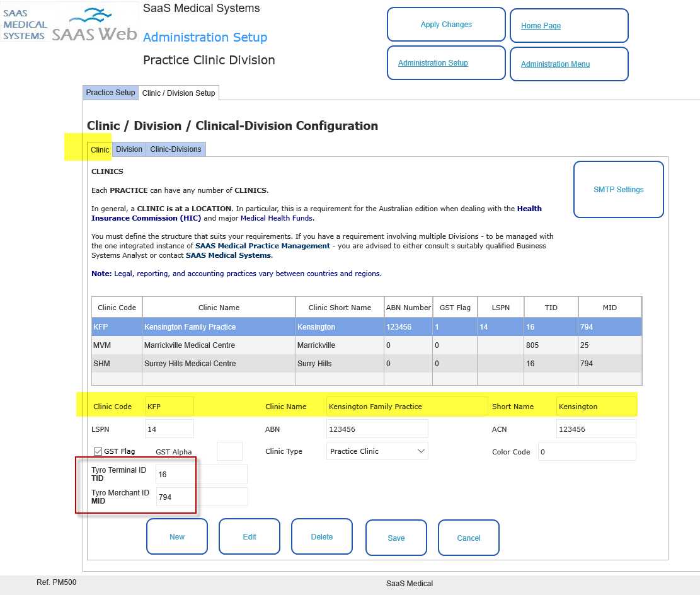Click the Marrickville Medical Centre cell
This screenshot has width=700, height=595.
219,345
